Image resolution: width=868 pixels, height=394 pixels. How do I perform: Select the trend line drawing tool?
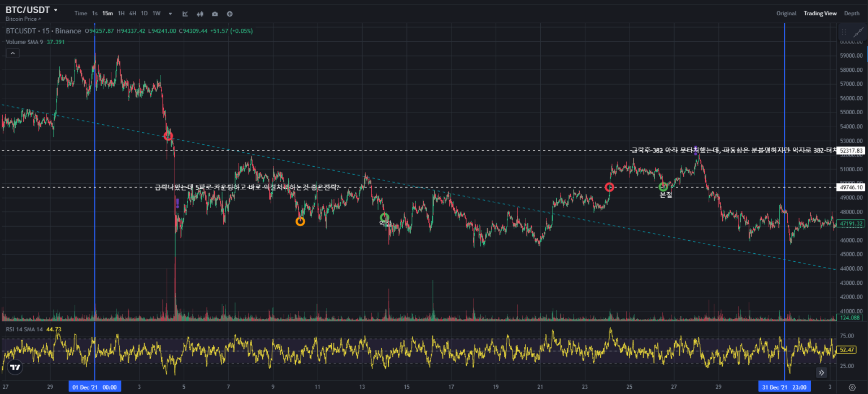[x=858, y=32]
